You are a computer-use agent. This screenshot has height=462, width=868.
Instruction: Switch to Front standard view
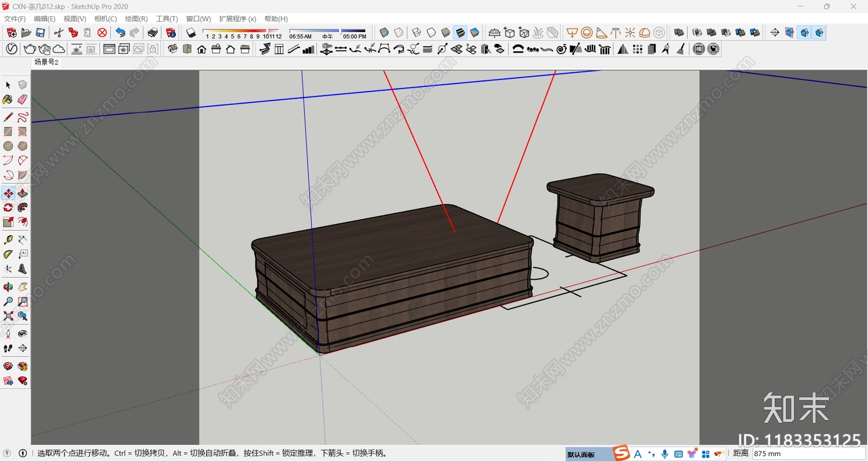click(x=202, y=49)
